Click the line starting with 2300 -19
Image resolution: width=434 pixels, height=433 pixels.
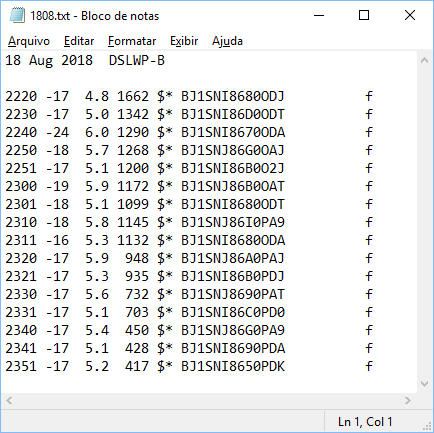point(189,186)
